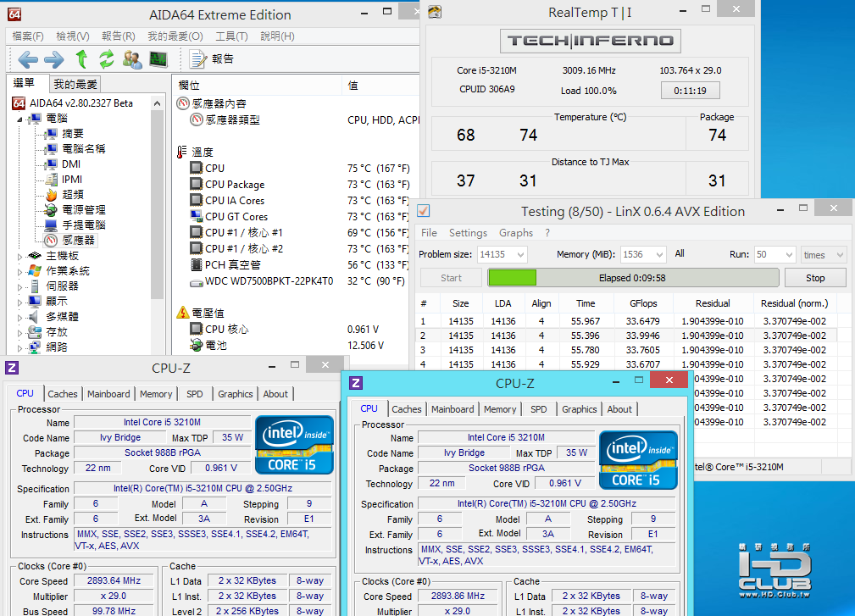Expand the 存放 tree node
The width and height of the screenshot is (855, 616).
click(x=20, y=332)
